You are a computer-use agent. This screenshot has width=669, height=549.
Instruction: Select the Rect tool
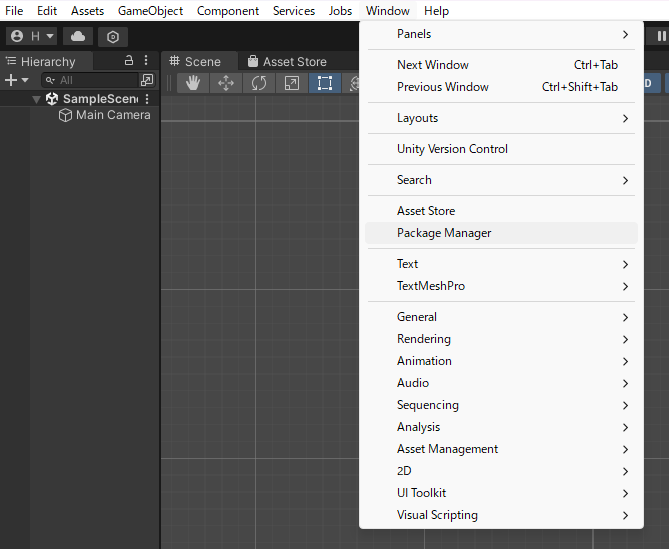(325, 83)
